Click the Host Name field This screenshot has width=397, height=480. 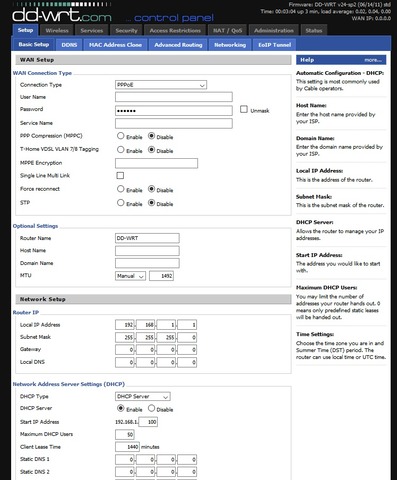coord(147,251)
